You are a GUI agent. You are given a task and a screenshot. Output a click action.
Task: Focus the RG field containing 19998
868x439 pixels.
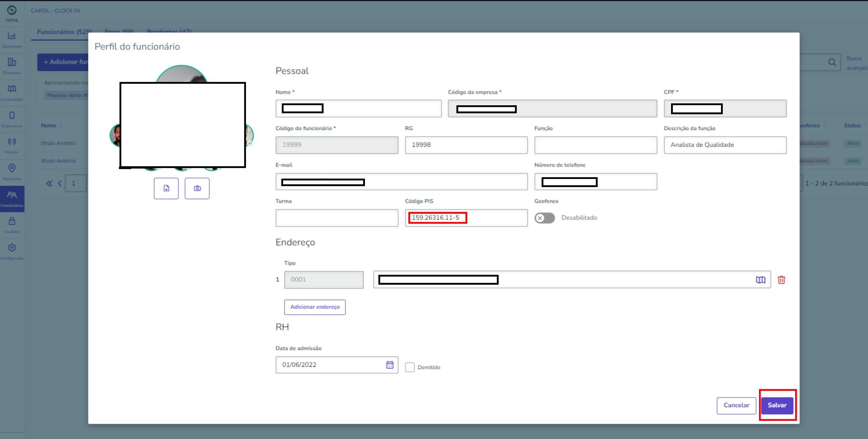pos(466,145)
